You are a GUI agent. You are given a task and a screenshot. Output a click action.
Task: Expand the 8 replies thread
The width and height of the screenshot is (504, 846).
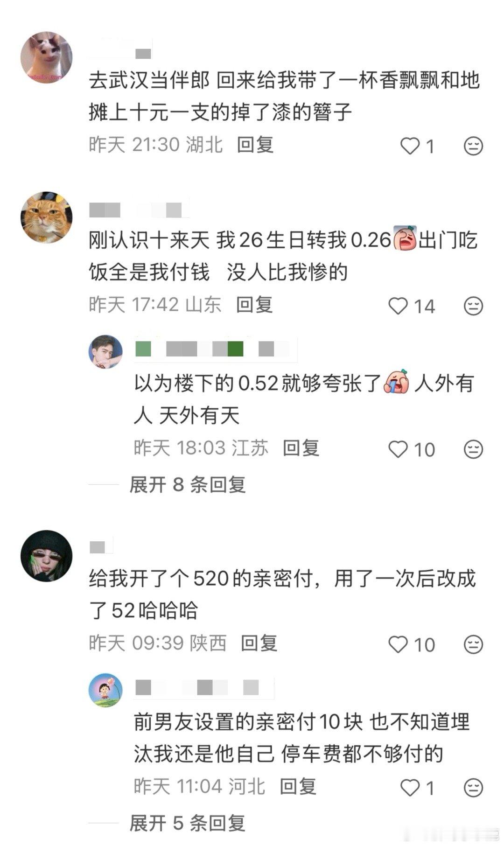click(187, 484)
